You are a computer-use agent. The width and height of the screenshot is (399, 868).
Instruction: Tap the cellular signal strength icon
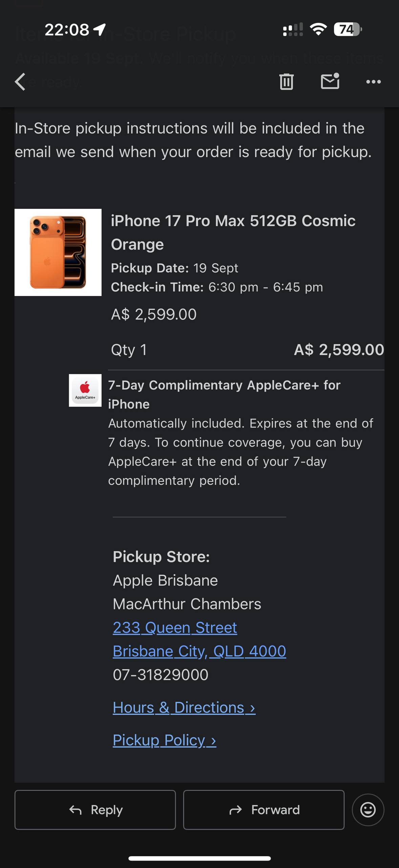(293, 29)
